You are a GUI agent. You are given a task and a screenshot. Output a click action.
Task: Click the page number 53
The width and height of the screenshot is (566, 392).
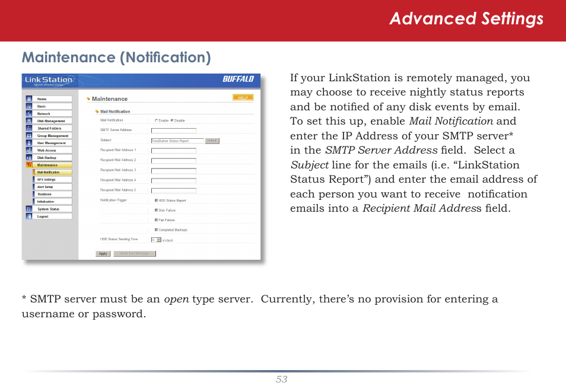[x=282, y=380]
